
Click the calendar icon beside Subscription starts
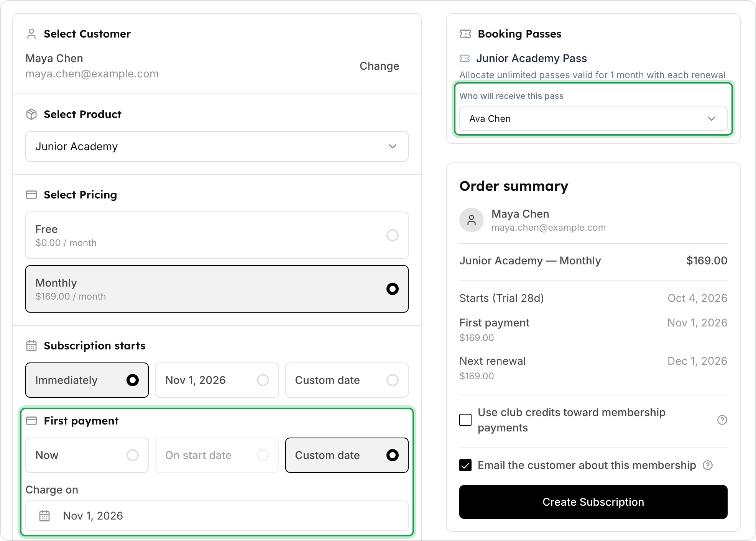point(31,346)
